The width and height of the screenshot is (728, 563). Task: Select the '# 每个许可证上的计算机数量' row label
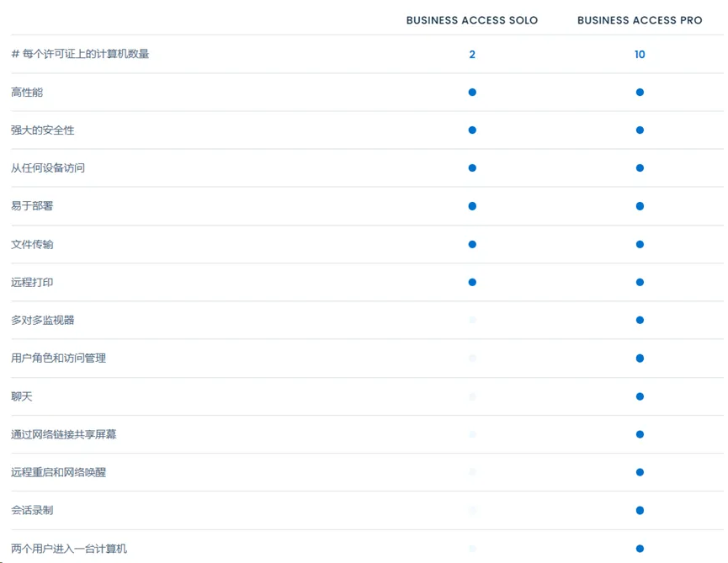point(80,54)
